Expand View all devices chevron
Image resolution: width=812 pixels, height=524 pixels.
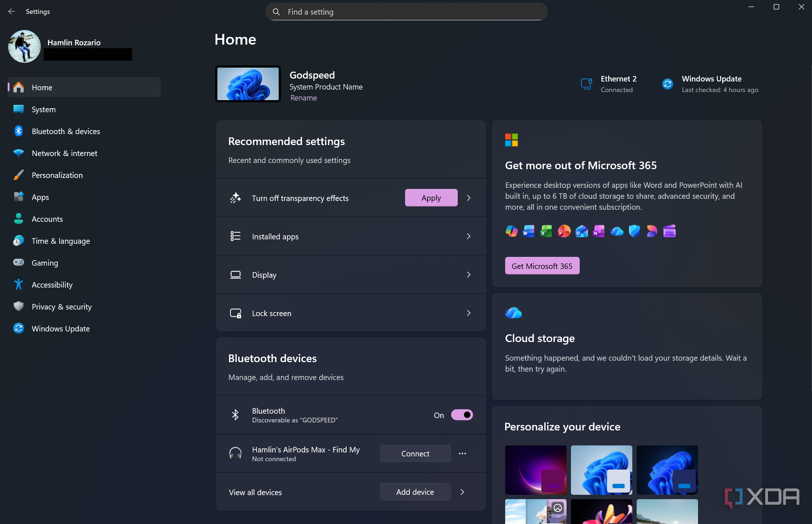(x=462, y=492)
